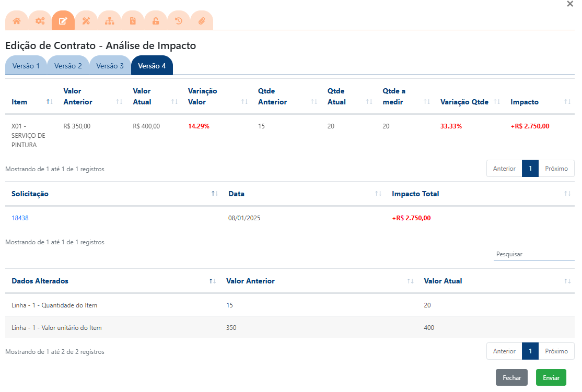Open the home icon tab
Viewport: 582px width, 392px height.
tap(17, 21)
